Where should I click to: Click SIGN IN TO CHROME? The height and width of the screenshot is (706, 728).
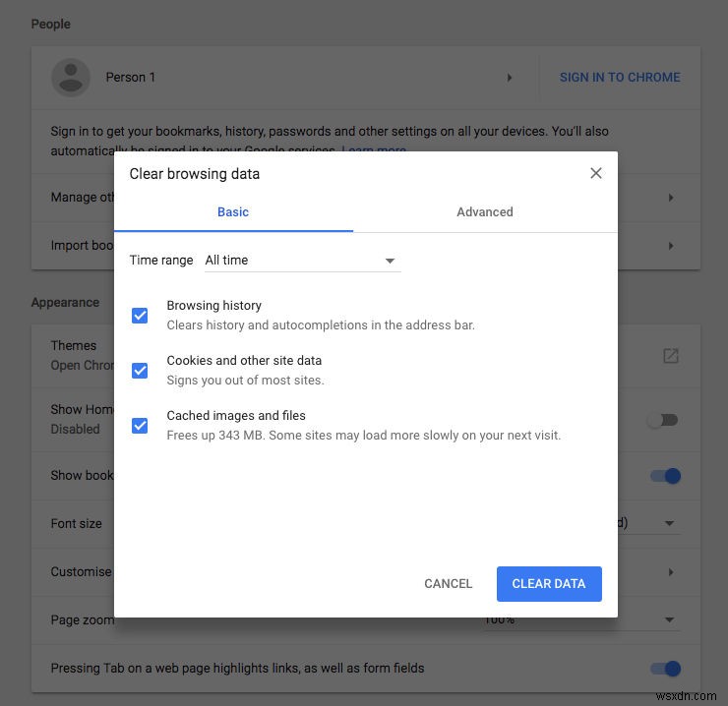[x=620, y=78]
